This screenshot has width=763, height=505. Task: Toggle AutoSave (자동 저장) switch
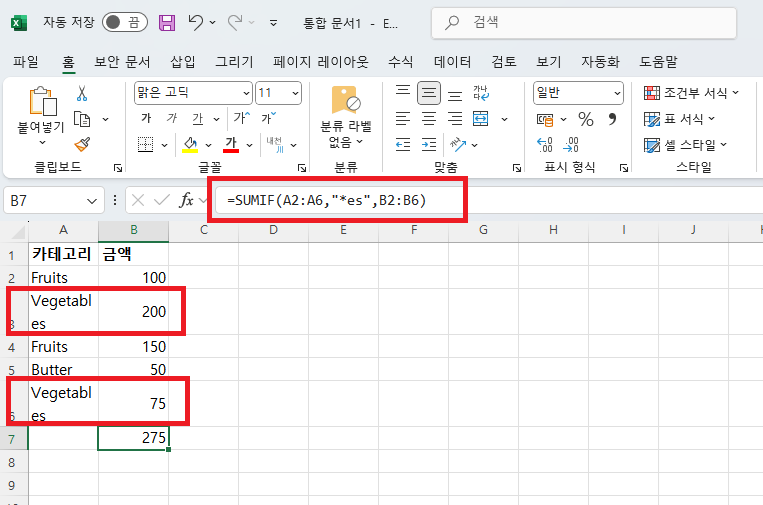pyautogui.click(x=125, y=22)
